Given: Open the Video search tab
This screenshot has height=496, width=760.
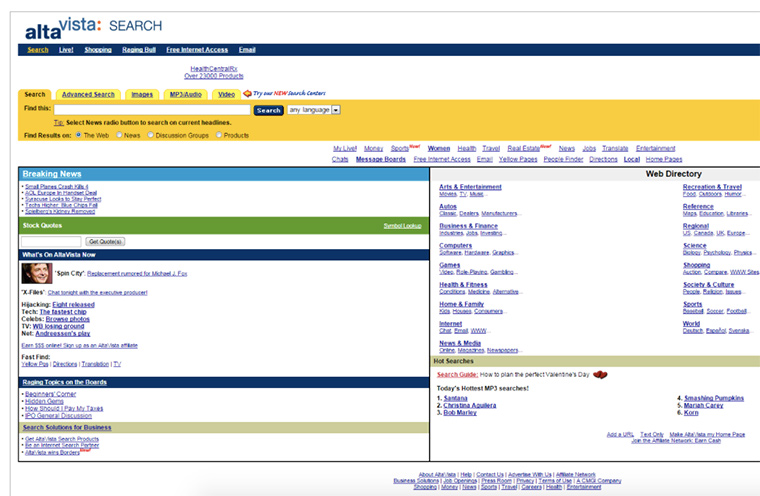Looking at the screenshot, I should pos(226,95).
